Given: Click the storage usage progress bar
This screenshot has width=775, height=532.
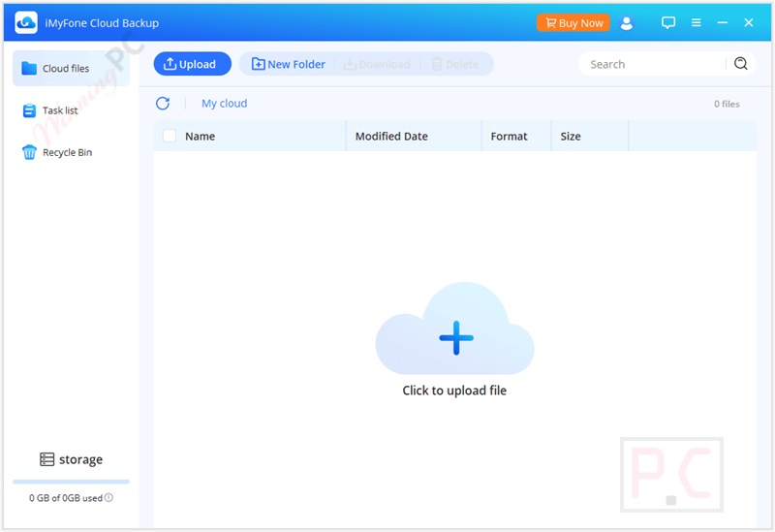Looking at the screenshot, I should [x=71, y=482].
